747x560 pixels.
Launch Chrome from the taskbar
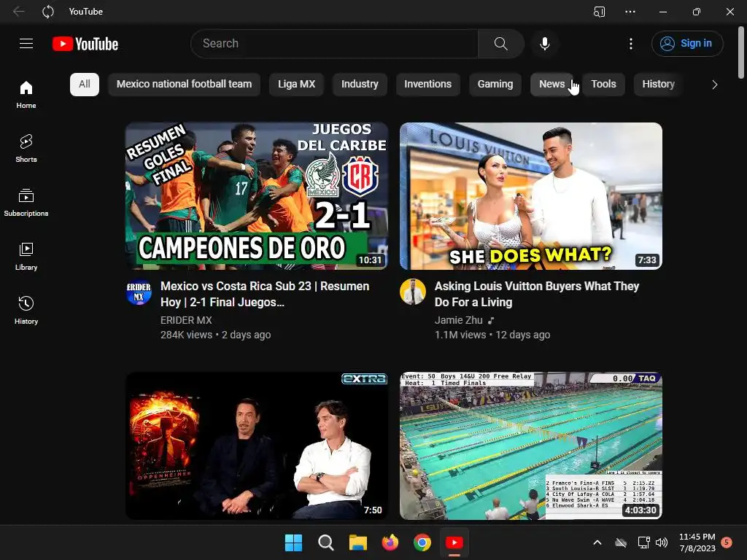tap(422, 542)
